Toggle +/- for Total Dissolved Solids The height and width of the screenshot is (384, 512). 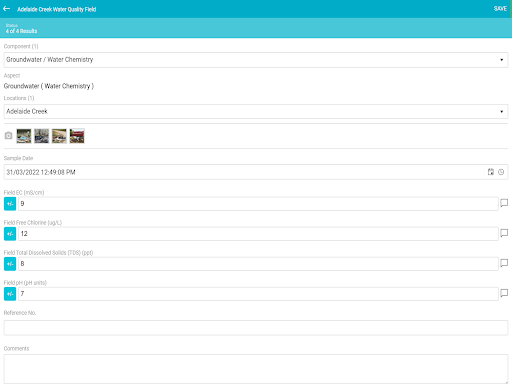pyautogui.click(x=10, y=264)
